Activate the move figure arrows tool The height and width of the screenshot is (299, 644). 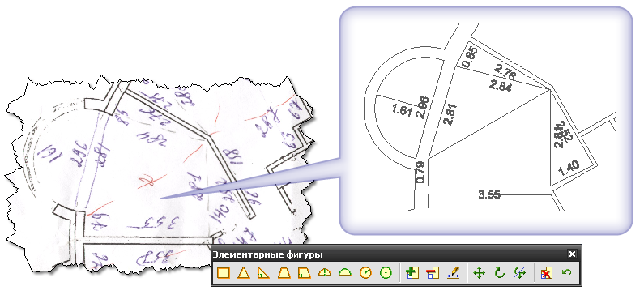click(x=480, y=273)
